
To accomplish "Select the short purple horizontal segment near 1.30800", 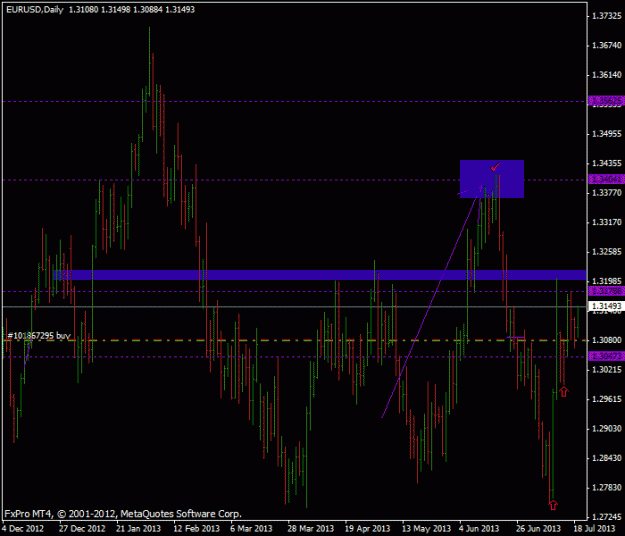I will pyautogui.click(x=515, y=337).
